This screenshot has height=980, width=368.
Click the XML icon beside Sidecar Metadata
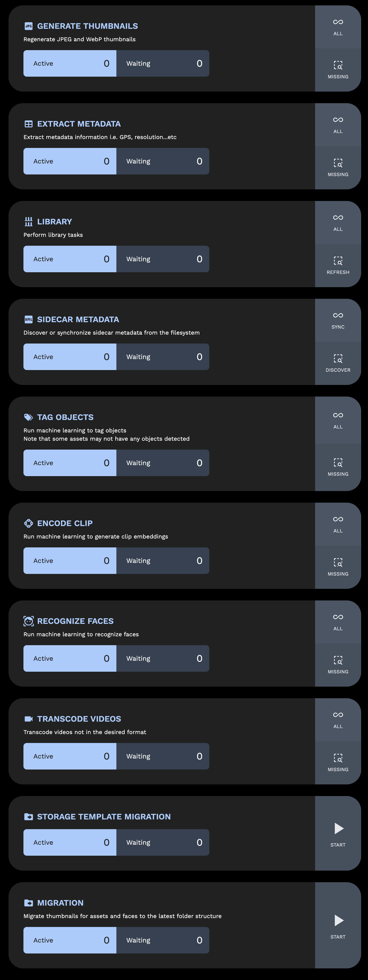click(x=28, y=319)
